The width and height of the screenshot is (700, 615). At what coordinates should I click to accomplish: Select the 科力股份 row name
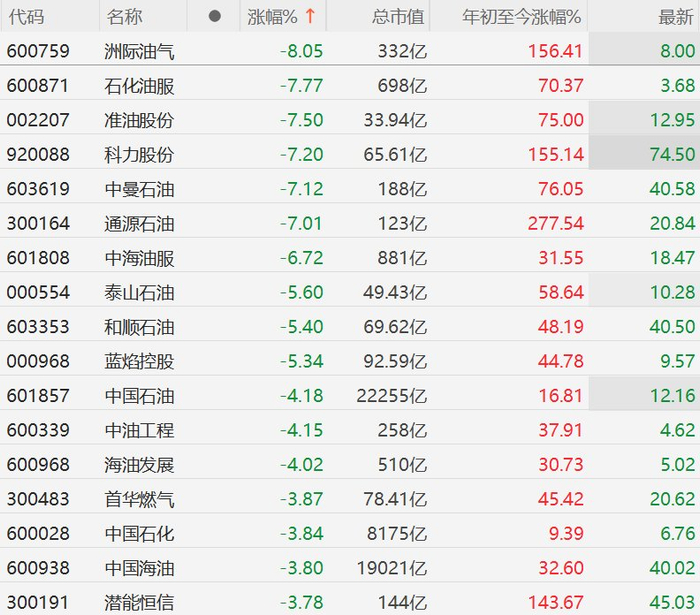[x=139, y=154]
